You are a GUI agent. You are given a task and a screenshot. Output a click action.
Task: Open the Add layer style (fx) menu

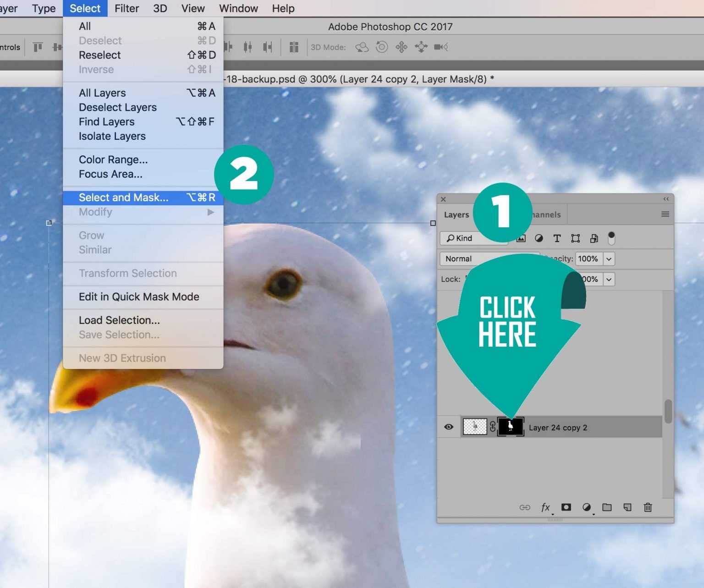pyautogui.click(x=545, y=507)
